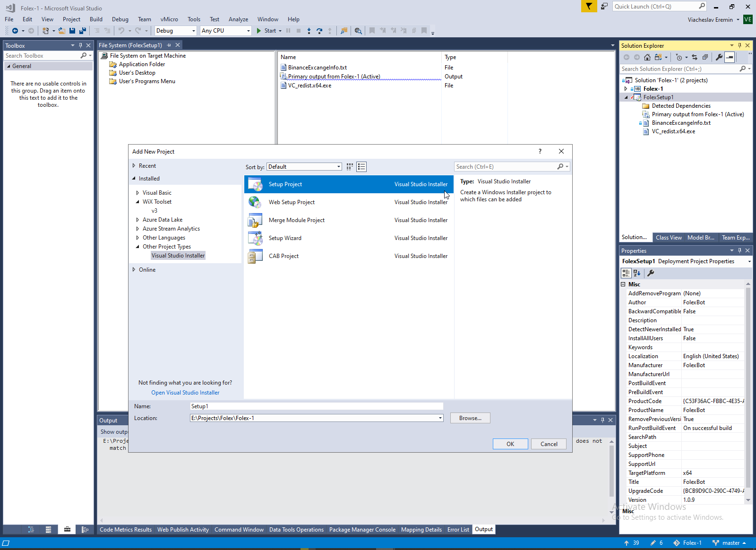Image resolution: width=756 pixels, height=550 pixels.
Task: Open the vMicro menu
Action: point(169,19)
